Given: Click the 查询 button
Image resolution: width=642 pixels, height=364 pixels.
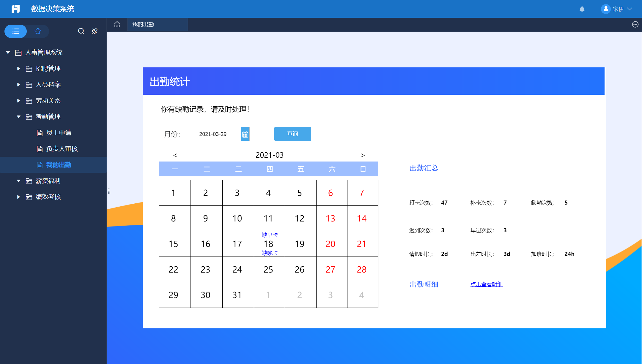Looking at the screenshot, I should point(292,134).
